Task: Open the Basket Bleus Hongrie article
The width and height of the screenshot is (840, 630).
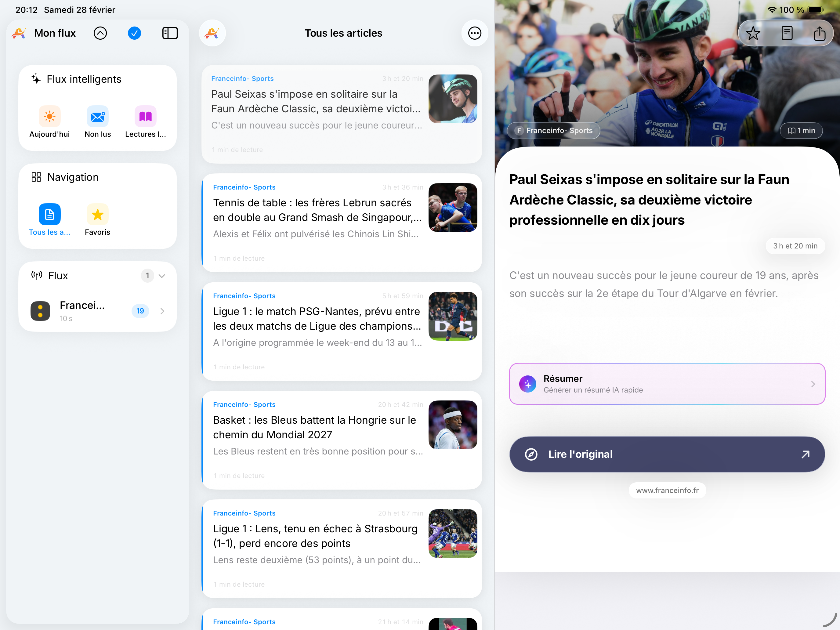Action: pyautogui.click(x=342, y=440)
